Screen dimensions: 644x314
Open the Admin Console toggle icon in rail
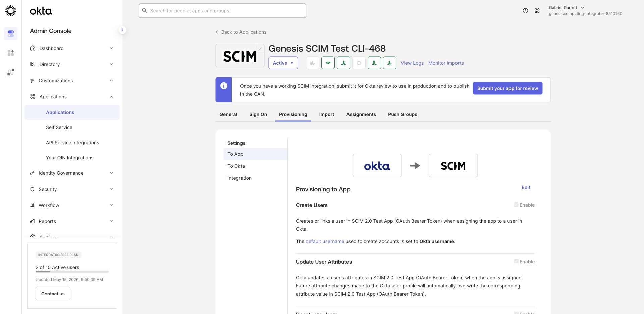[x=11, y=34]
